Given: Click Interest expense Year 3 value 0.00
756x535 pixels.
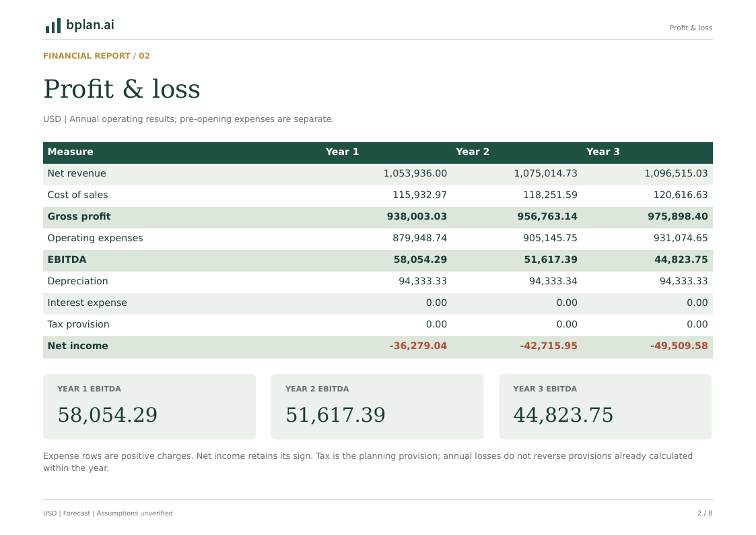Looking at the screenshot, I should point(697,303).
